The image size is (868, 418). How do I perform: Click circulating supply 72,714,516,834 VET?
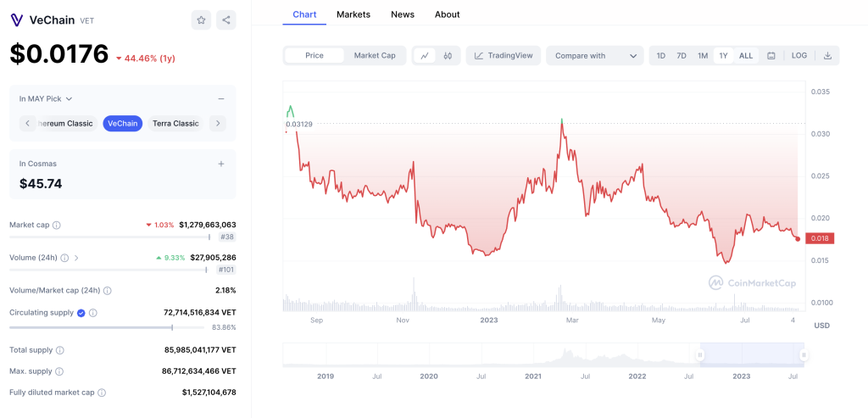tap(200, 313)
